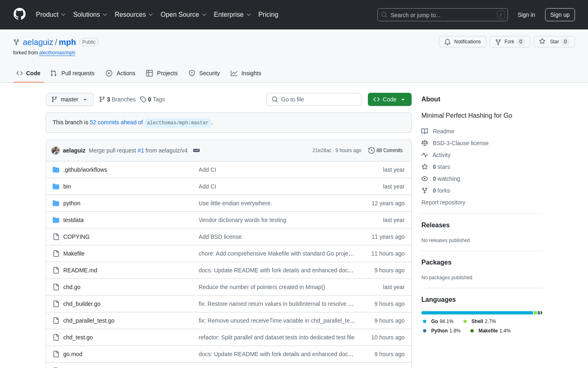
Task: Open the master branch dropdown
Action: tap(69, 99)
